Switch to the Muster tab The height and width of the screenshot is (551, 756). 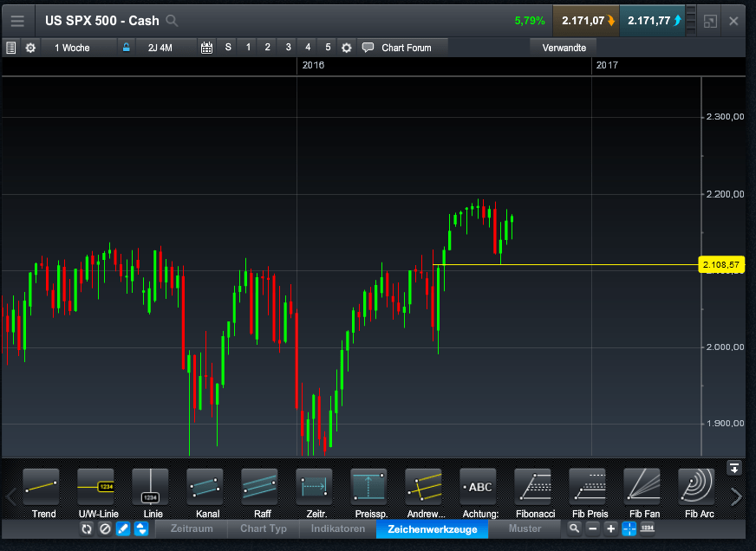coord(525,528)
